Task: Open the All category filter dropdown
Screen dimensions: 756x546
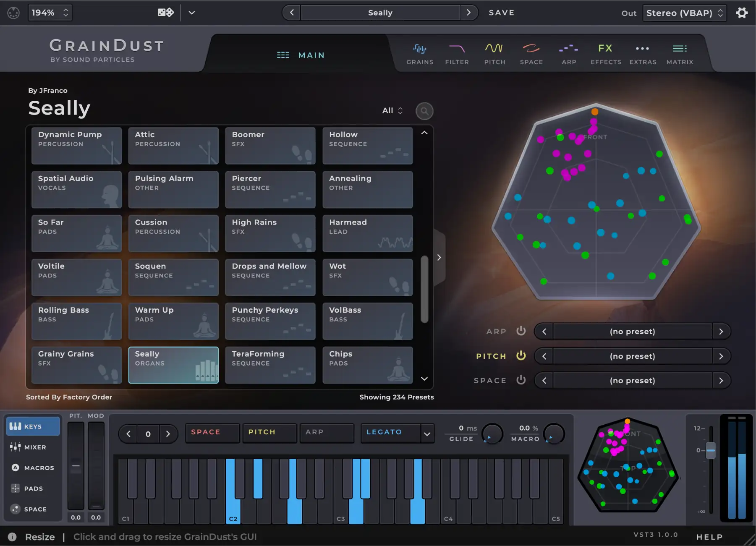Action: [391, 110]
